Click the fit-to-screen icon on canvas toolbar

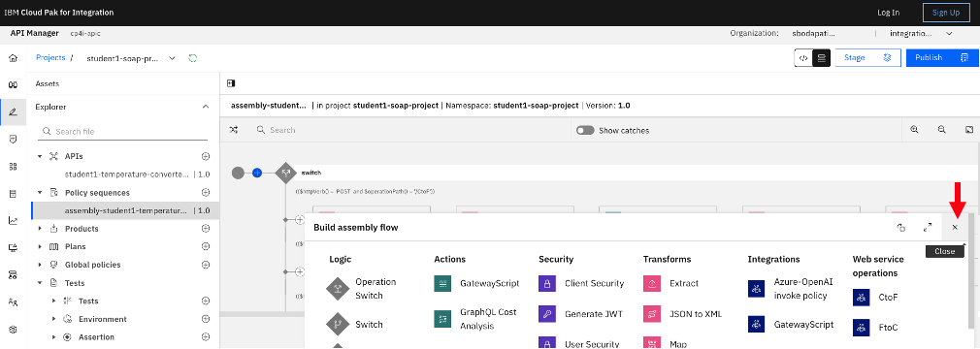968,130
